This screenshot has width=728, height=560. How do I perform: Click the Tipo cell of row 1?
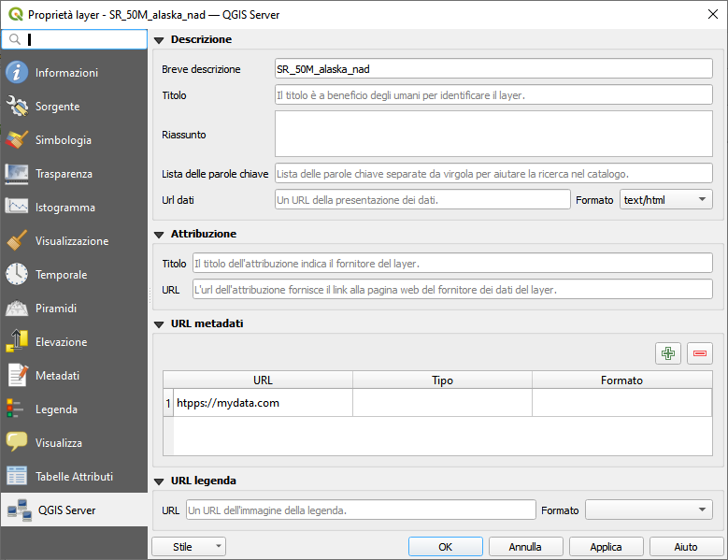pyautogui.click(x=442, y=403)
